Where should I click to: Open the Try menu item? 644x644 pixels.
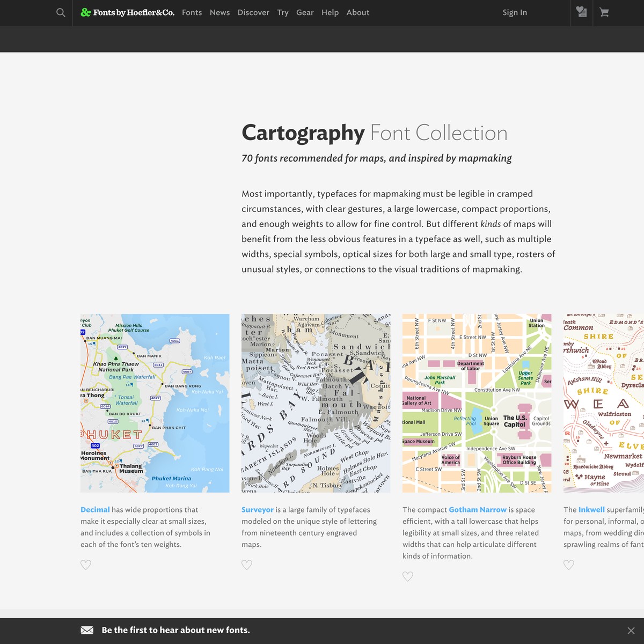tap(283, 12)
